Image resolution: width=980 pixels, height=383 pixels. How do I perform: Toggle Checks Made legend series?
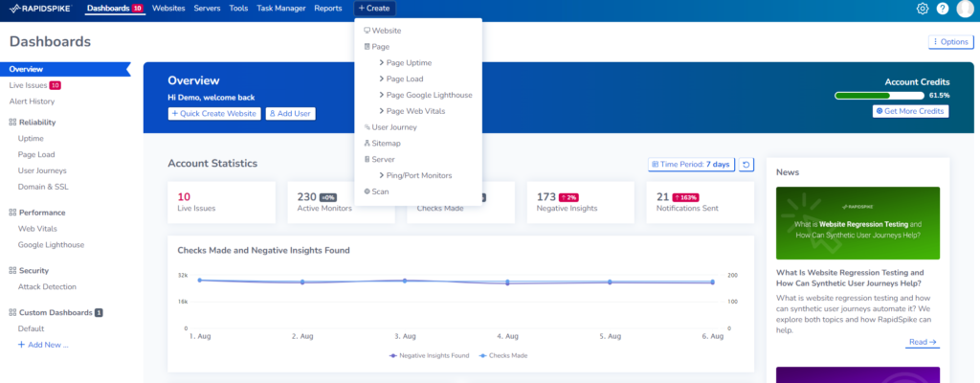pos(502,356)
